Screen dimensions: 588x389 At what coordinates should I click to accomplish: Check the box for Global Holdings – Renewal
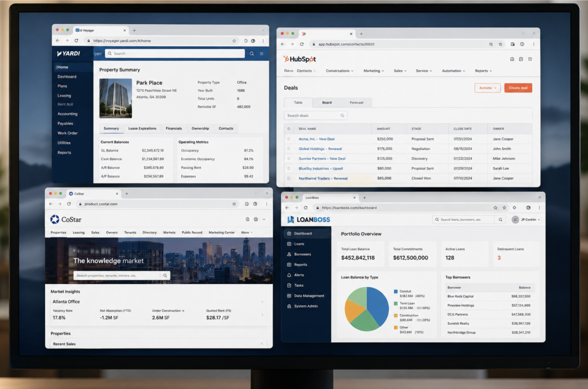point(289,149)
